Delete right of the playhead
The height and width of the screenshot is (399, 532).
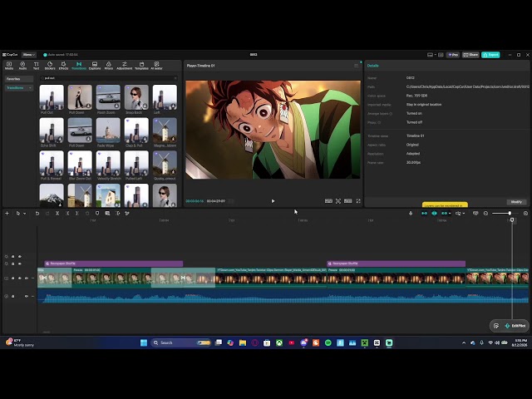(77, 213)
